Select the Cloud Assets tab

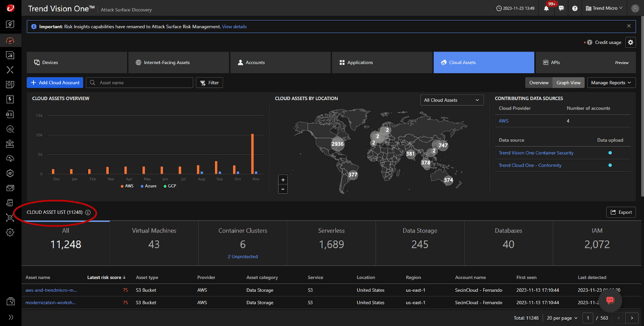point(483,62)
